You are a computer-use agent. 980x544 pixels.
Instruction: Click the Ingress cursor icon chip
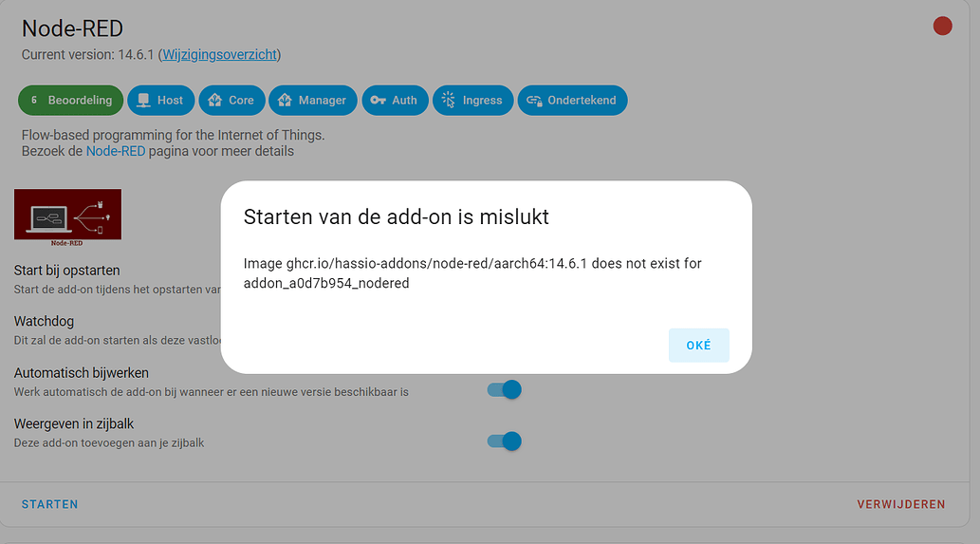click(x=449, y=100)
